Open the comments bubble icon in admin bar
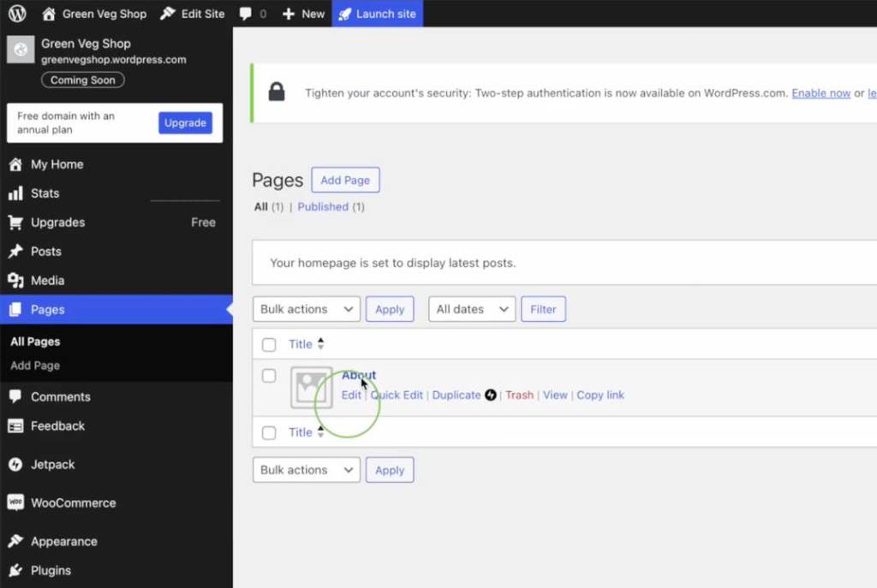Viewport: 877px width, 588px height. click(x=246, y=14)
